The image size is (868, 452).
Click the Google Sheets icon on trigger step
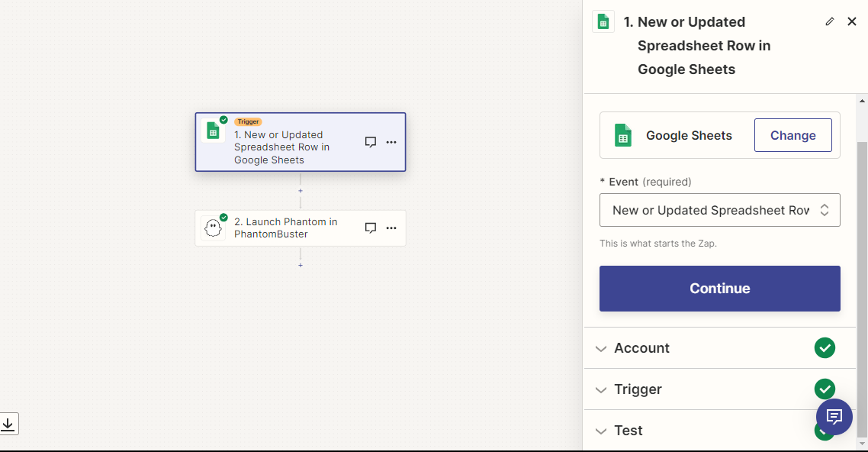pyautogui.click(x=213, y=131)
